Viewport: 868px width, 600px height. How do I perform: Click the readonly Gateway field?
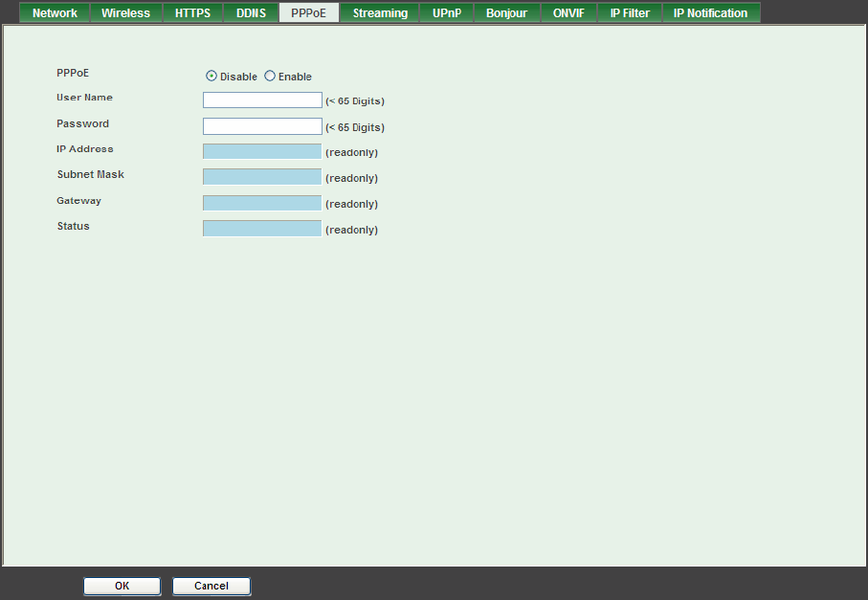tap(262, 203)
